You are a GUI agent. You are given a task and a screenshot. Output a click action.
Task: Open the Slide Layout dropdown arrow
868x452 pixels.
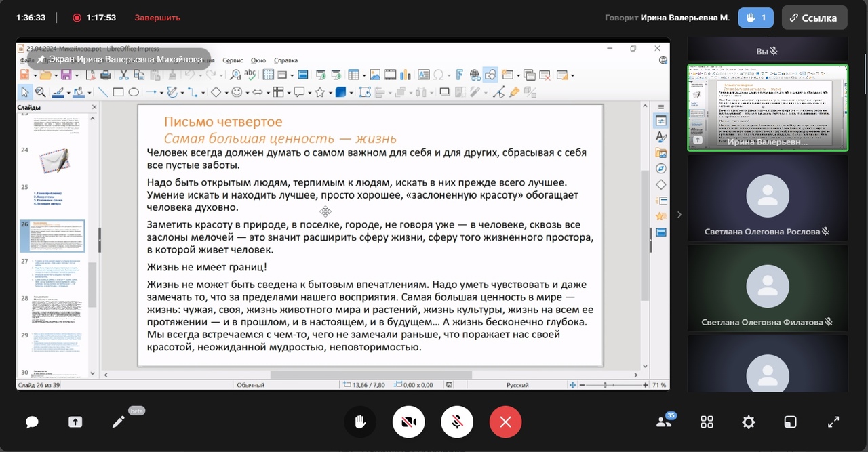click(x=572, y=75)
